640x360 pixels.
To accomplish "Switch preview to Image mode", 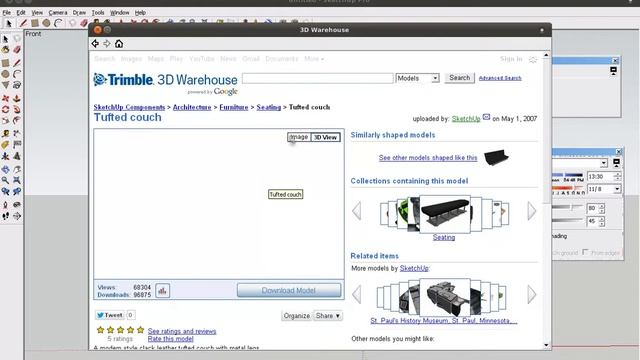I will (299, 137).
